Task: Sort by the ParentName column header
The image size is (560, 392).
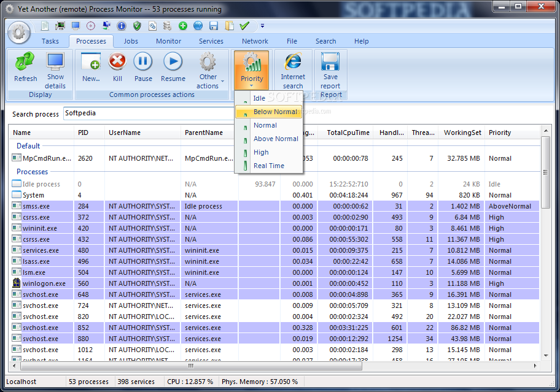Action: pyautogui.click(x=209, y=133)
